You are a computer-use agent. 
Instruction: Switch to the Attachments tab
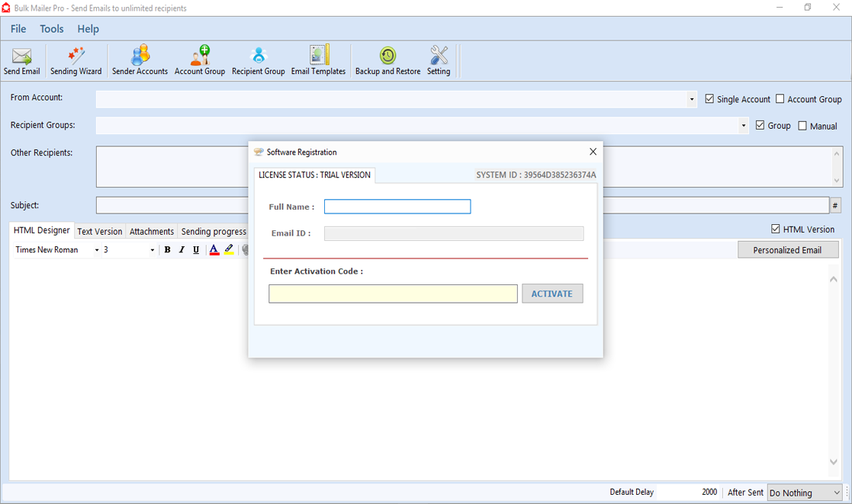[152, 231]
